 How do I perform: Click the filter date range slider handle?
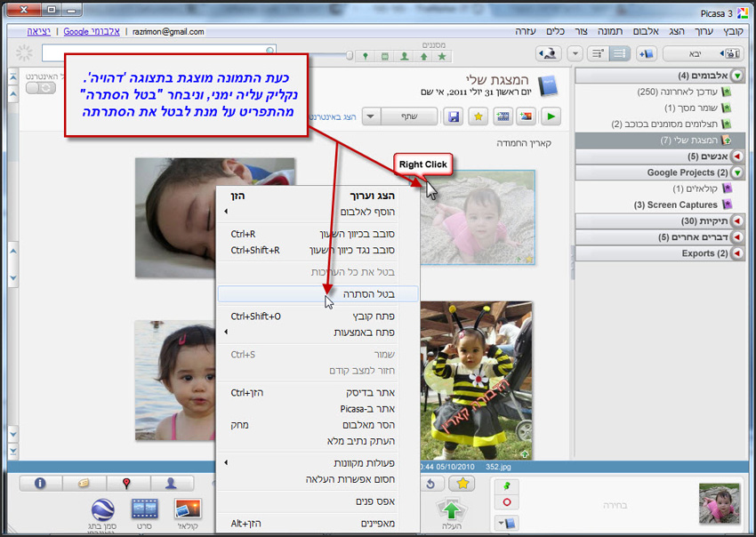point(350,56)
